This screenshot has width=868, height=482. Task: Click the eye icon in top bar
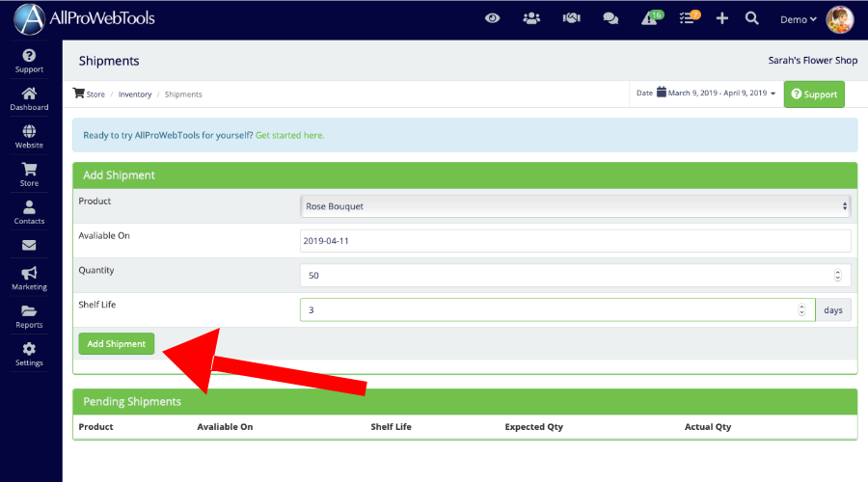492,18
